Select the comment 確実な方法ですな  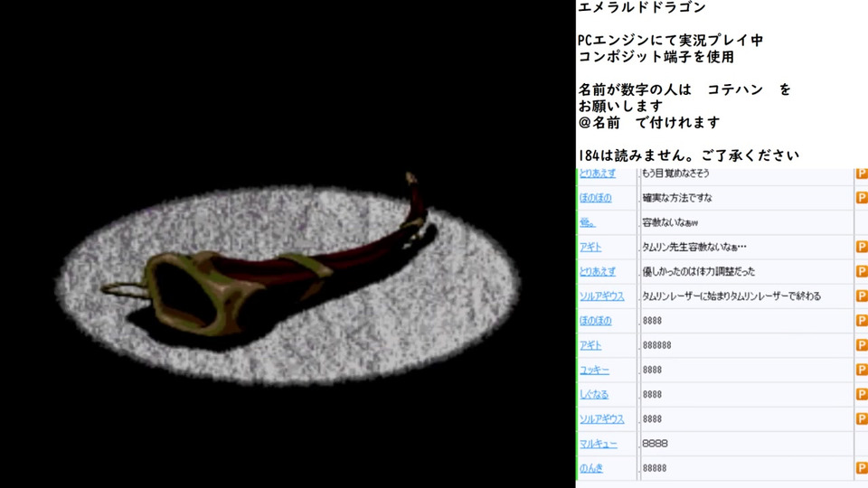pos(676,198)
